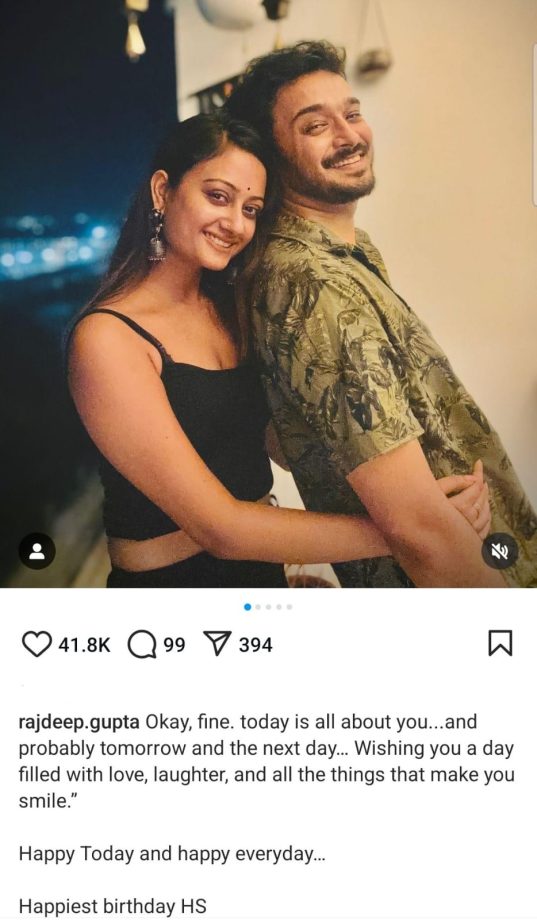Jump to the third carousel dot
The height and width of the screenshot is (920, 537).
pos(269,607)
